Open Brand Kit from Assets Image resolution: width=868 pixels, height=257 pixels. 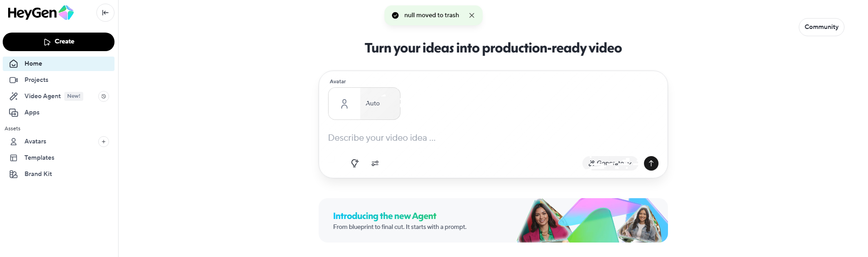[x=38, y=174]
